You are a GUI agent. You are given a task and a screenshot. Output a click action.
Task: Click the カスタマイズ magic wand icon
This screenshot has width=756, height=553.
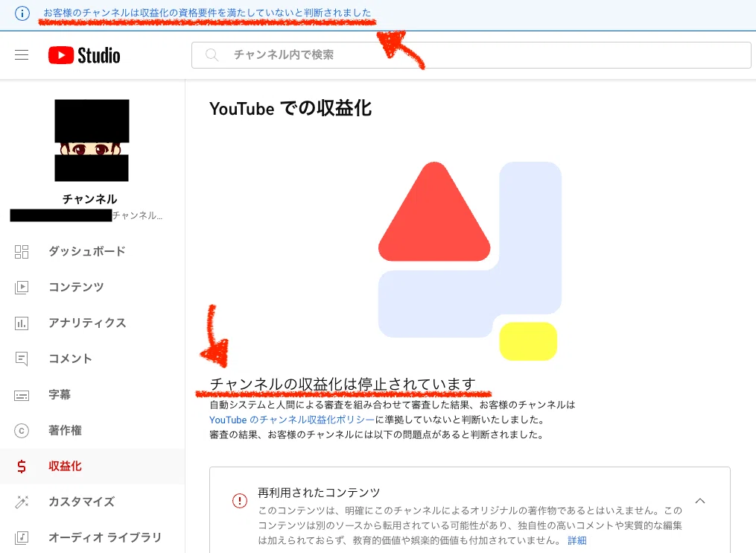tap(22, 502)
